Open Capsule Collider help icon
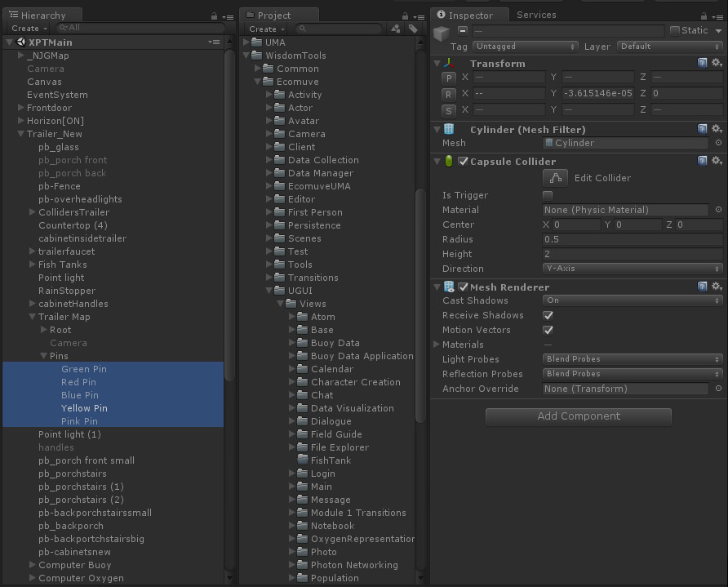The image size is (728, 587). [x=702, y=161]
